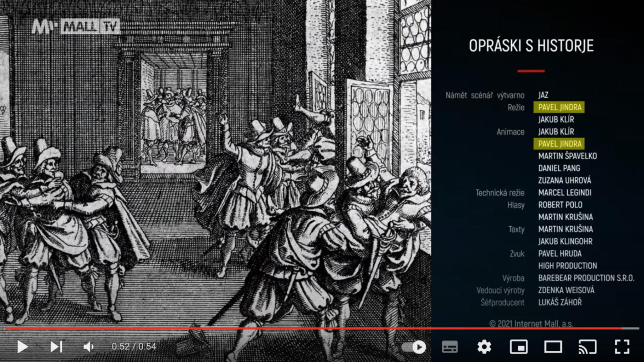Open the settings gear menu

484,347
